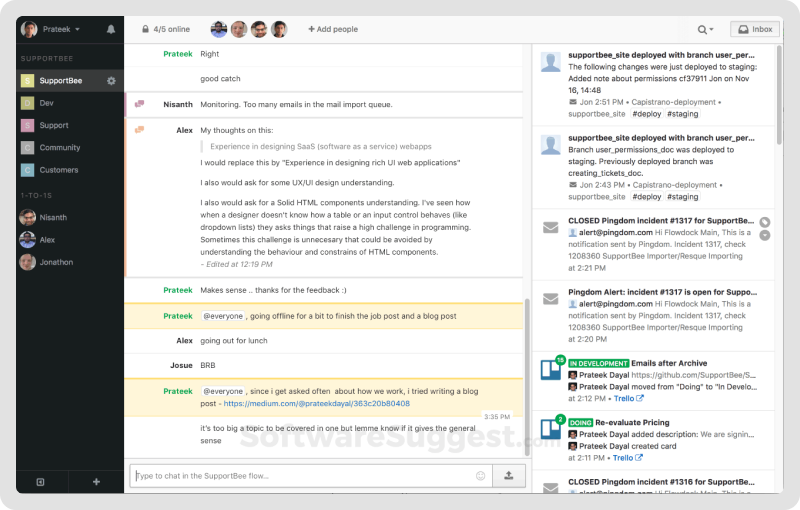The width and height of the screenshot is (800, 510).
Task: Click comment bubble on CLOSED incident #1317
Action: pos(765,222)
